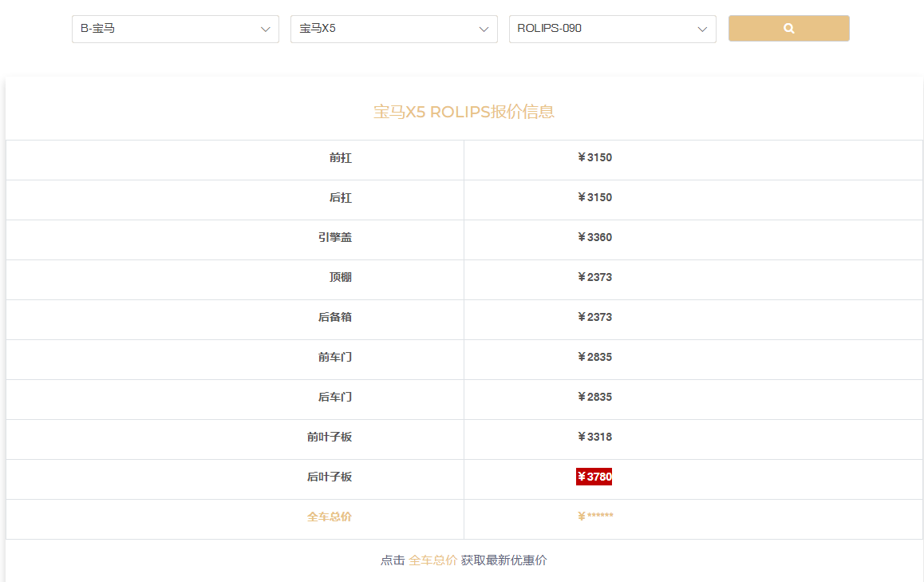Screen dimensions: 924x582
Task: Expand the 宝马X5 model dropdown
Action: (393, 29)
